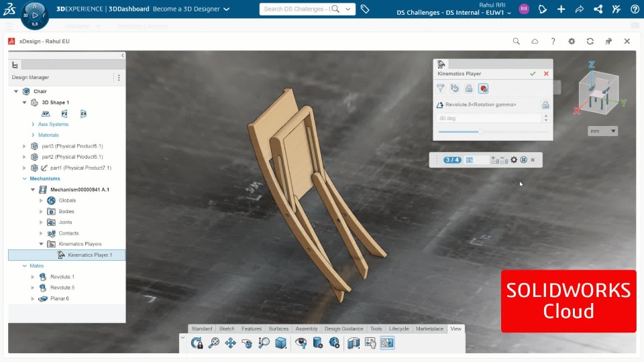Image resolution: width=644 pixels, height=362 pixels.
Task: Click the Search DS Challenges field
Action: (297, 9)
